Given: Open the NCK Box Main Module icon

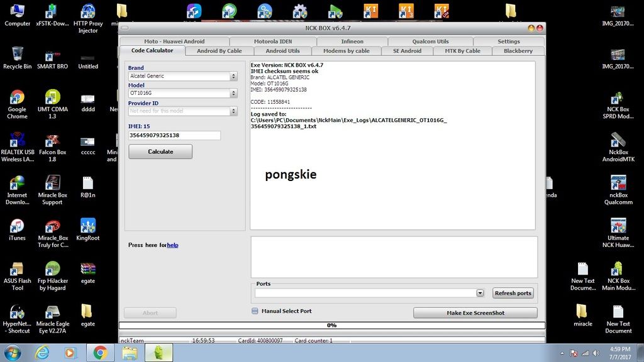Looking at the screenshot, I should pos(618,269).
